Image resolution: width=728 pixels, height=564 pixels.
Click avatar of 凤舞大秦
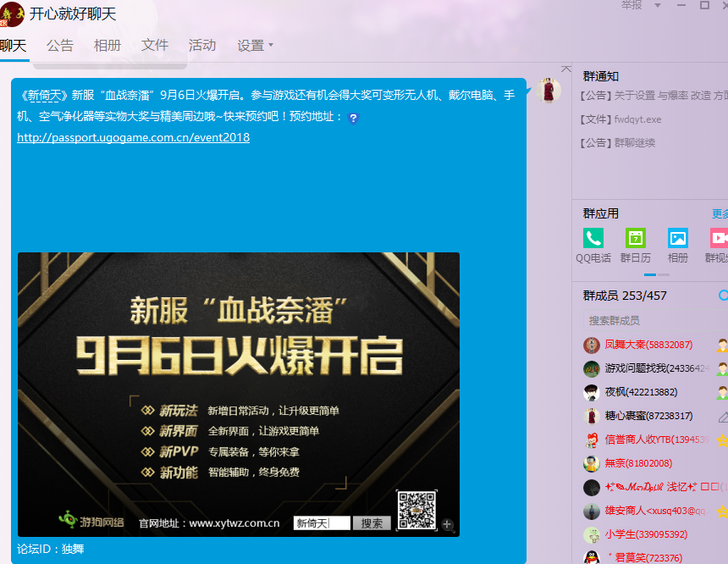[592, 346]
